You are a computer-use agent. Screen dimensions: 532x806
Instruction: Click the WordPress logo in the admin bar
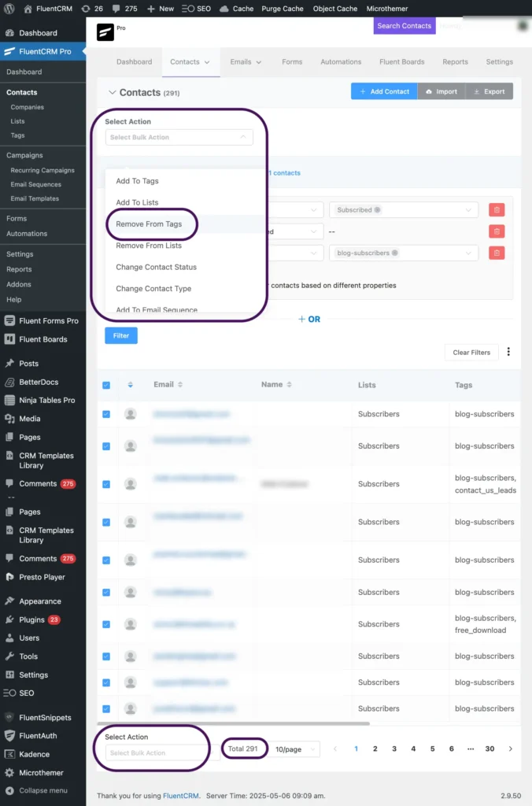[x=9, y=9]
